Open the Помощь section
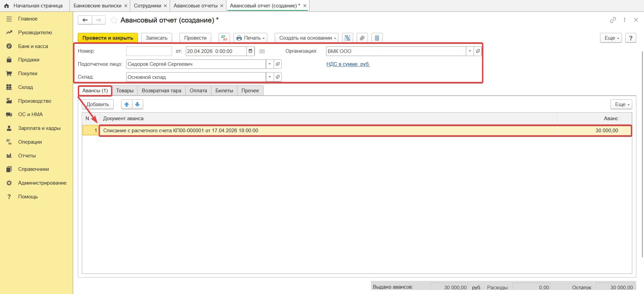Viewport: 644px width, 294px height. pyautogui.click(x=28, y=197)
